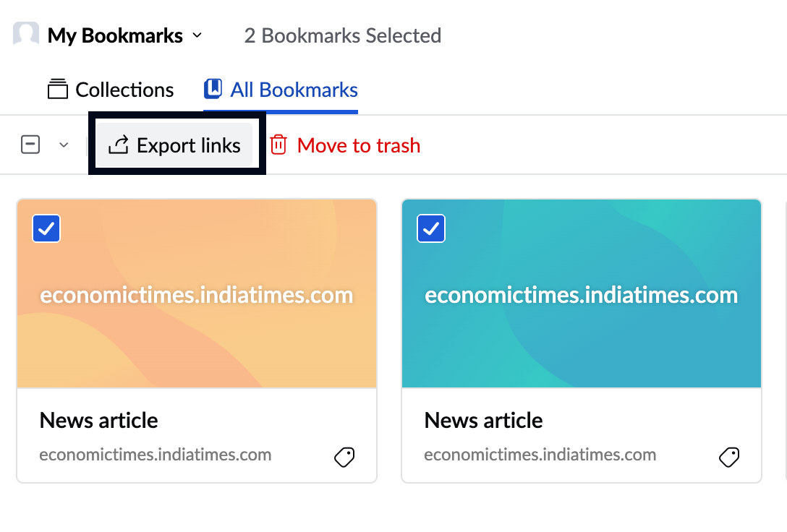Click the tag icon on the teal card
The width and height of the screenshot is (787, 532).
(x=729, y=457)
